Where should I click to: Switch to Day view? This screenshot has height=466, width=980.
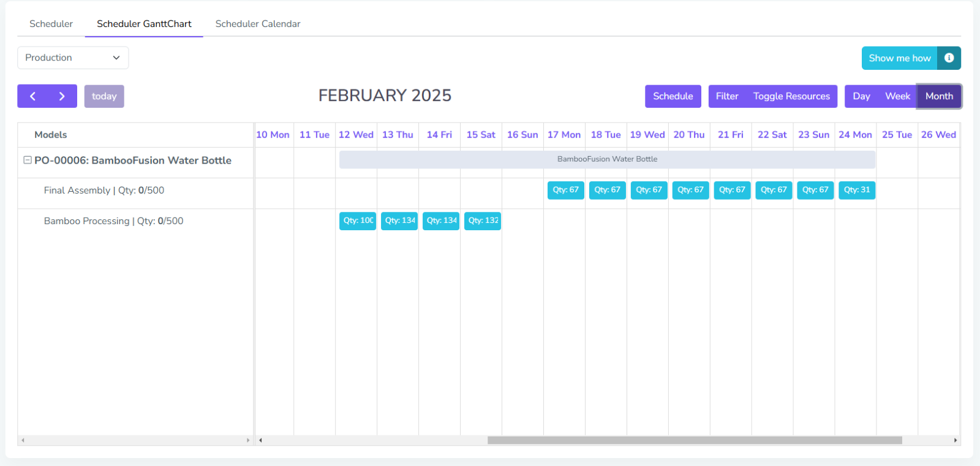point(861,96)
